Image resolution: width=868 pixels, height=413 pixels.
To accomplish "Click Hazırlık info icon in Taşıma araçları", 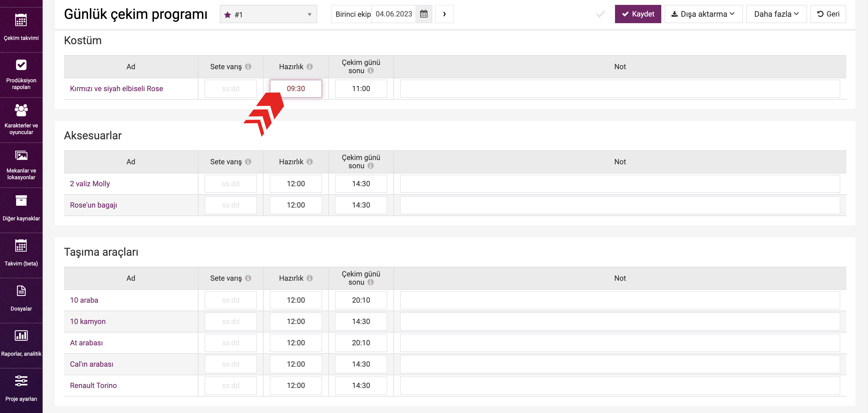I will click(x=309, y=278).
